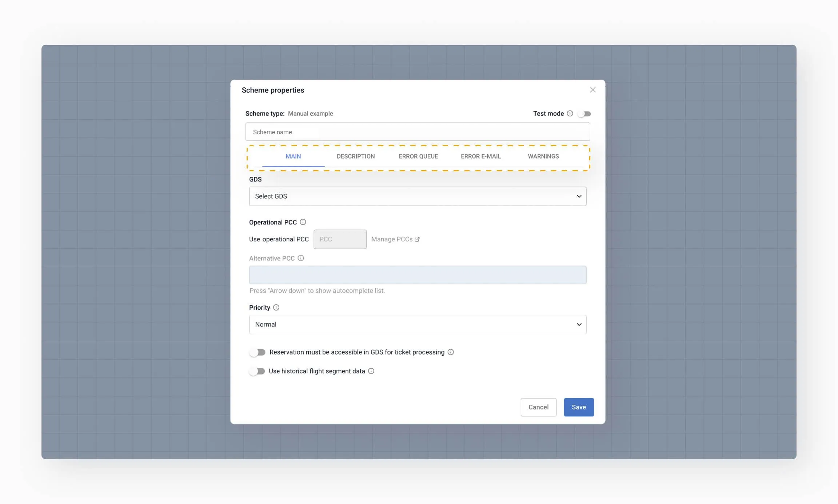The height and width of the screenshot is (504, 838).
Task: Switch to the Description tab
Action: pos(355,156)
